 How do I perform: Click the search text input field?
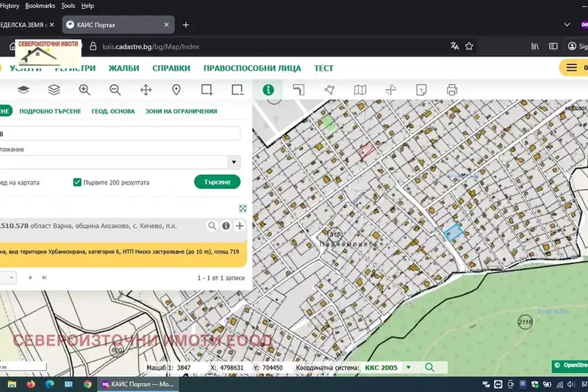pos(120,134)
